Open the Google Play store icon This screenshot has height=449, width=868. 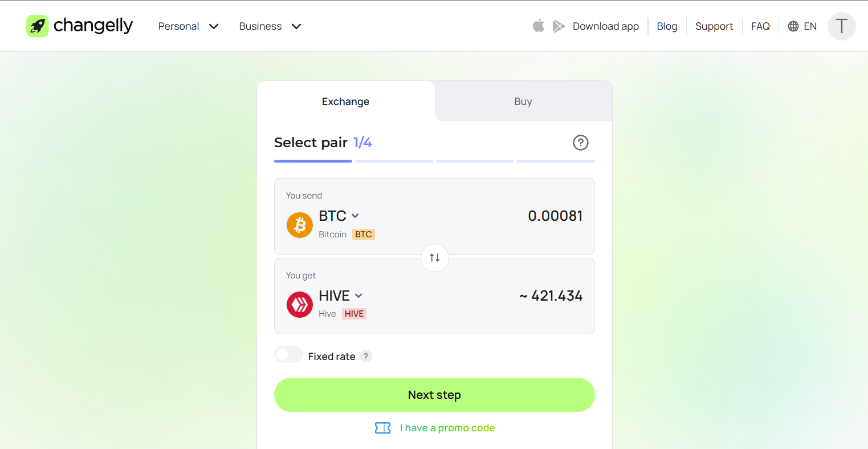(559, 26)
